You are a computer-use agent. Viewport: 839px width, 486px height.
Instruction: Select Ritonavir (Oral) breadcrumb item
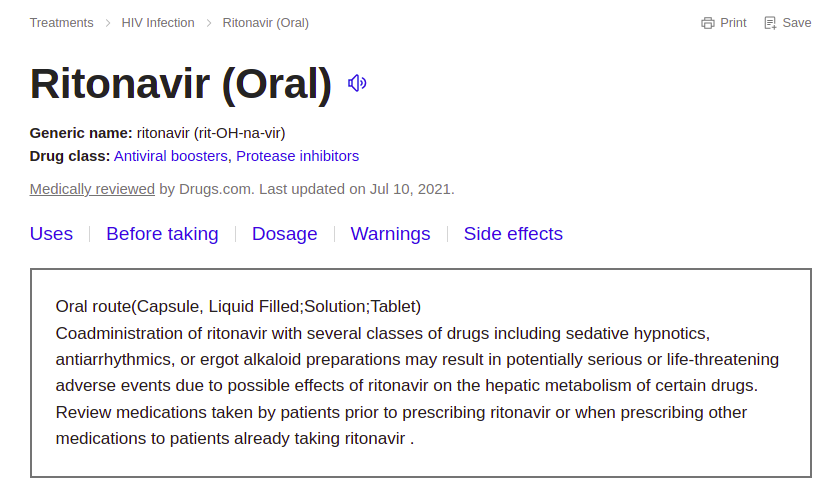pos(266,23)
